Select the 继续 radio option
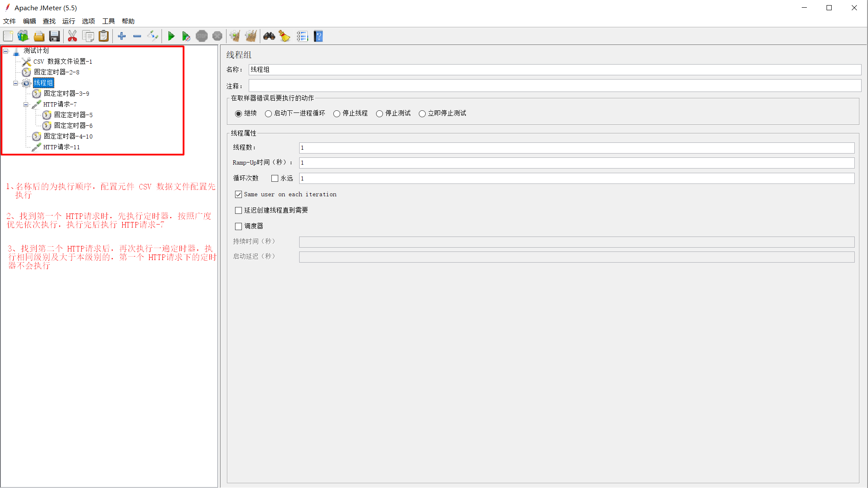 (238, 114)
